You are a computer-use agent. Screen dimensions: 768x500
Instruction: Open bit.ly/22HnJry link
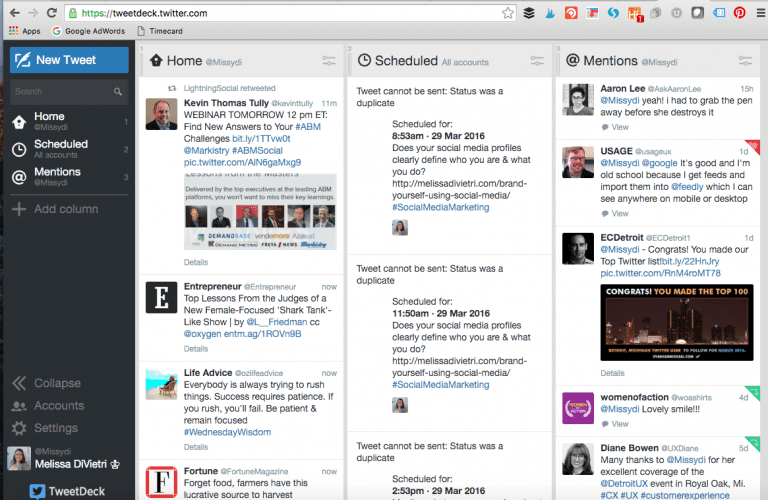(x=690, y=262)
